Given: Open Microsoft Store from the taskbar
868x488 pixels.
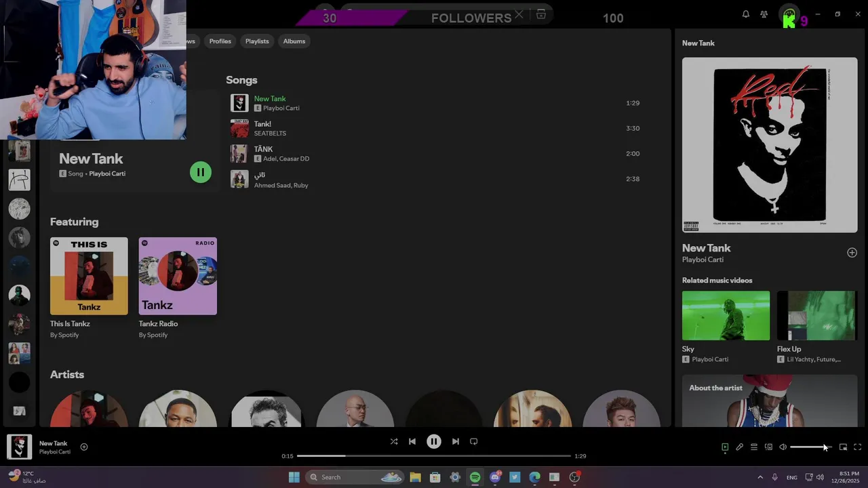Looking at the screenshot, I should coord(435,477).
